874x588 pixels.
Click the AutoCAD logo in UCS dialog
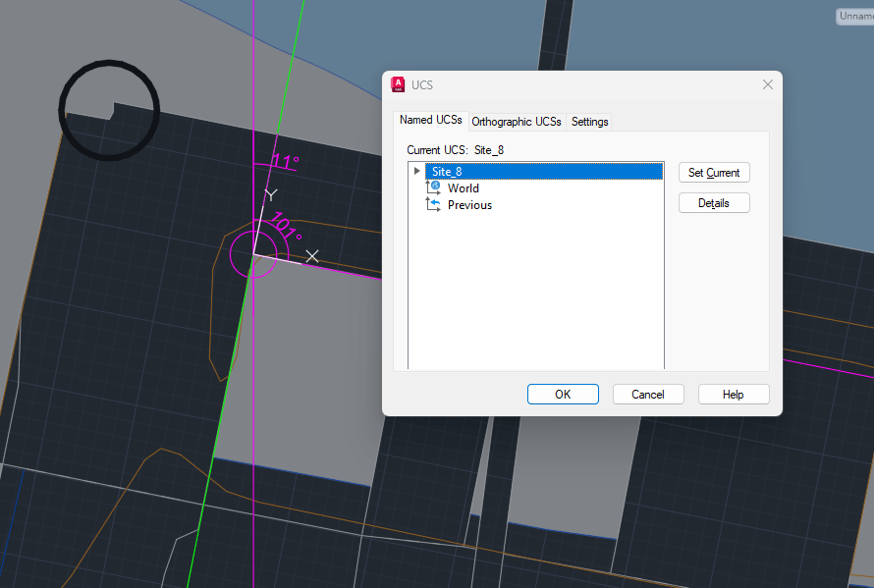coord(398,85)
